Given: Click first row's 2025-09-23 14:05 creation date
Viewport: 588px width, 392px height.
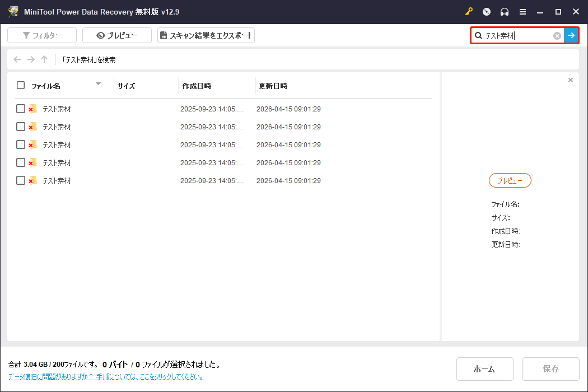Looking at the screenshot, I should (212, 109).
